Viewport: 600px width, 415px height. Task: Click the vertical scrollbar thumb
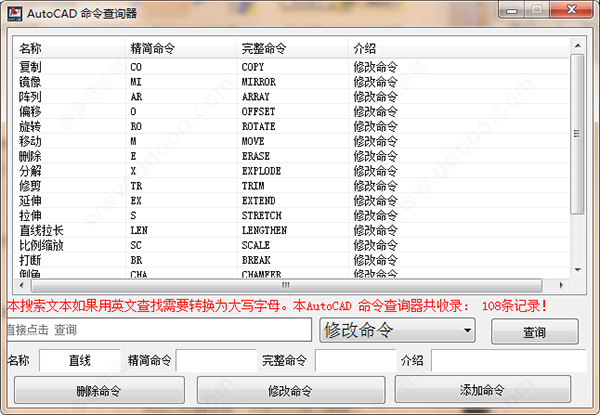pyautogui.click(x=577, y=134)
